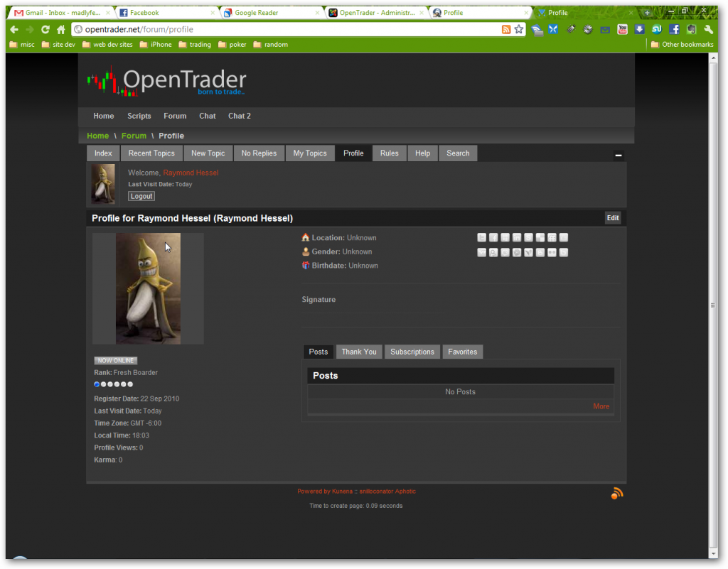Viewport: 728px width, 569px height.
Task: Click the YouTube extension icon in toolbar
Action: (622, 29)
